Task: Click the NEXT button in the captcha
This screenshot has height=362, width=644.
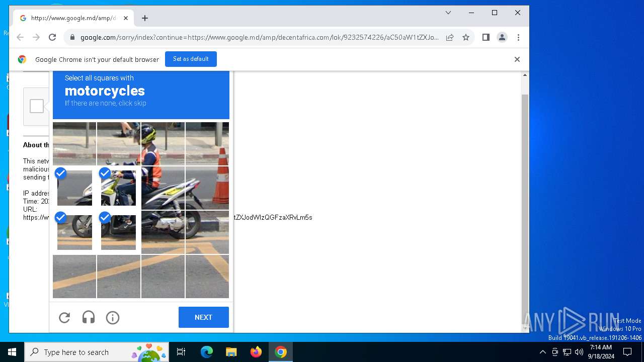Action: [204, 317]
